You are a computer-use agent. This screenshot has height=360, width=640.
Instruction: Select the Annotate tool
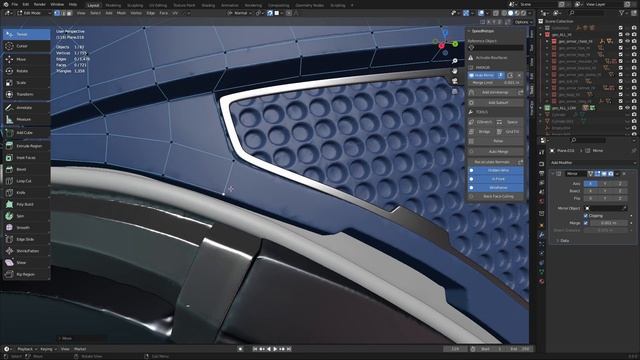pyautogui.click(x=27, y=107)
